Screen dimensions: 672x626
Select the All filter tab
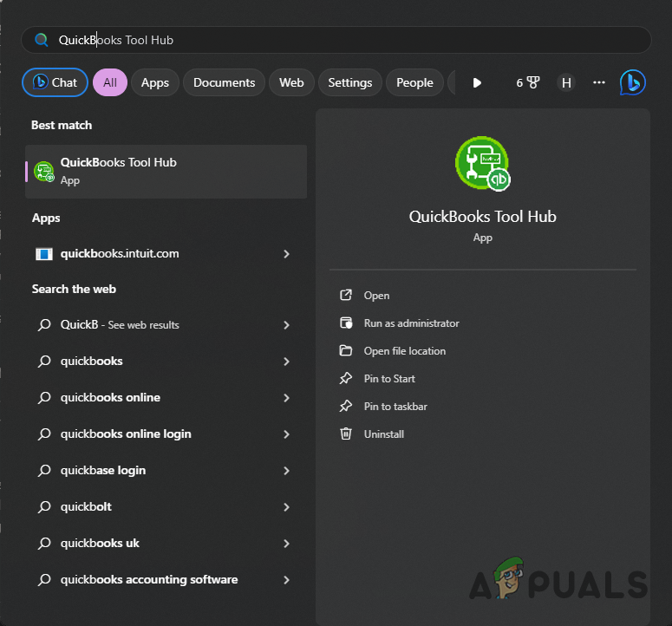coord(110,82)
